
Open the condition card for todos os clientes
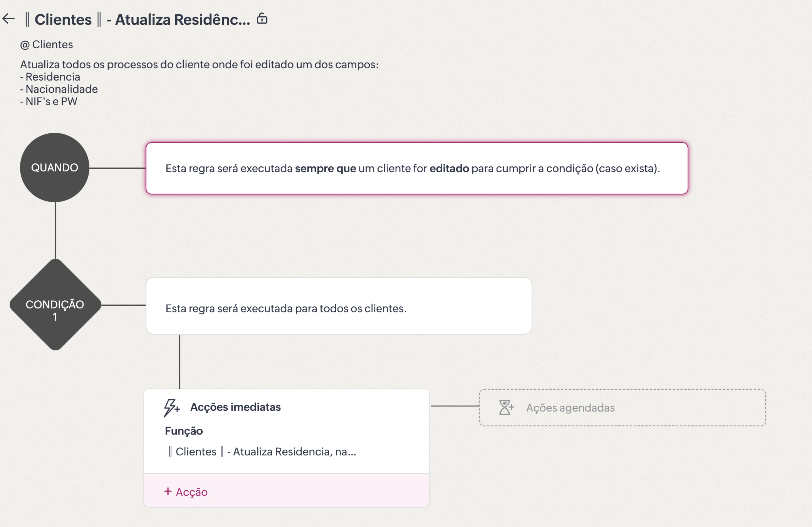pyautogui.click(x=338, y=306)
